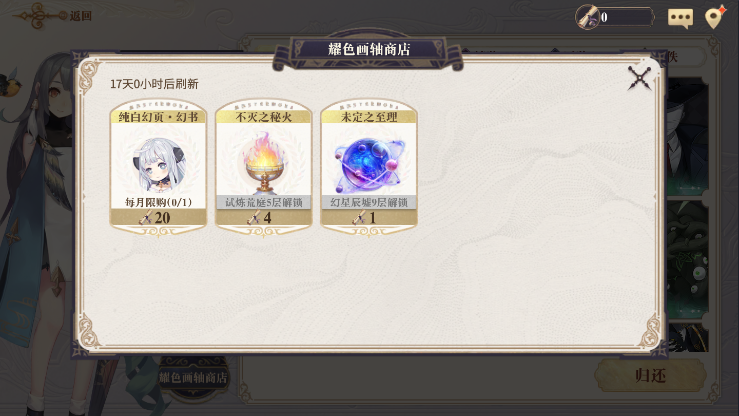Viewport: 739px width, 416px height.
Task: Click the 归还 return button
Action: click(x=650, y=375)
